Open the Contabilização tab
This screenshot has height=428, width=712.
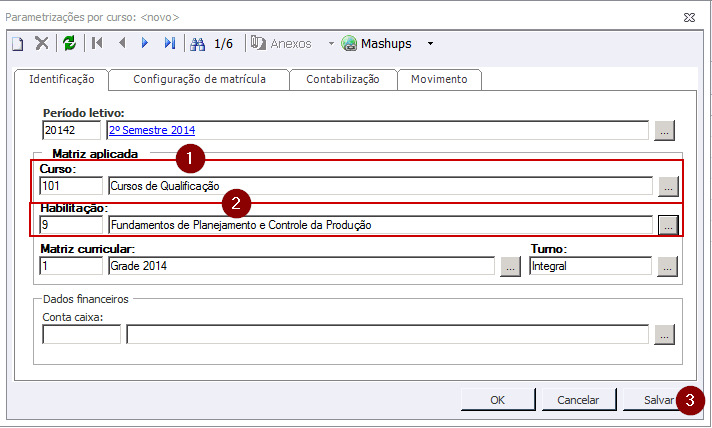(342, 79)
